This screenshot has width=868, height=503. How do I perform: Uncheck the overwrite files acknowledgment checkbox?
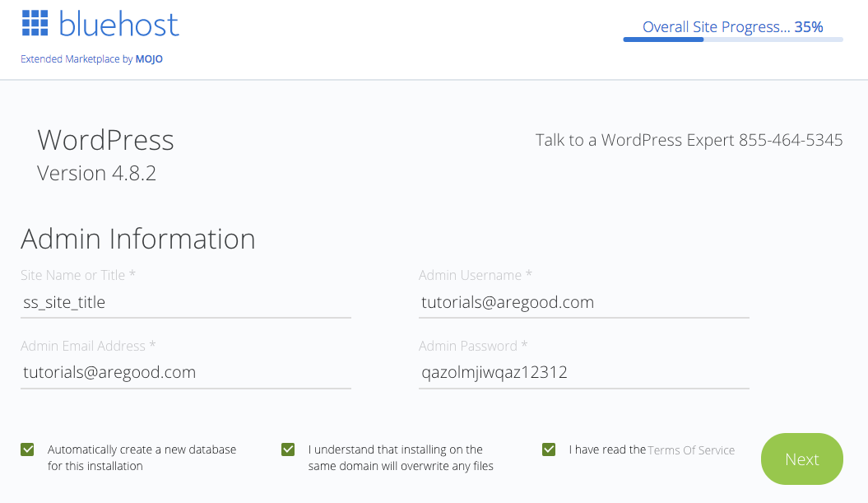[288, 449]
